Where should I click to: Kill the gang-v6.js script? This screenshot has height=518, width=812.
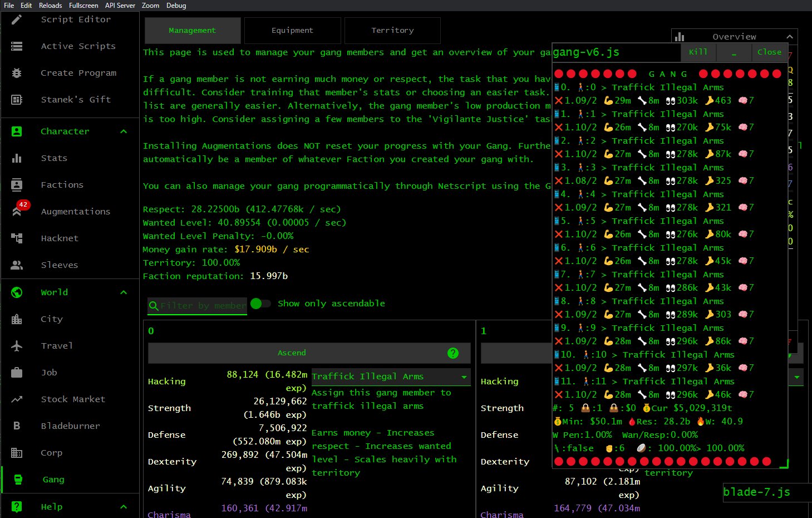(x=698, y=52)
